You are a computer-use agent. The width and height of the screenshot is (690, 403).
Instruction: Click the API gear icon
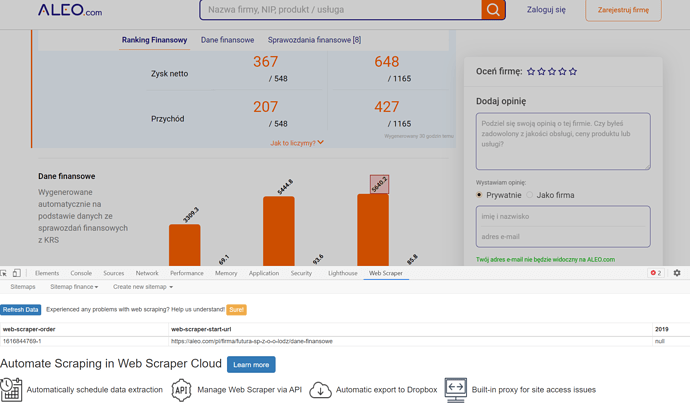pos(181,390)
